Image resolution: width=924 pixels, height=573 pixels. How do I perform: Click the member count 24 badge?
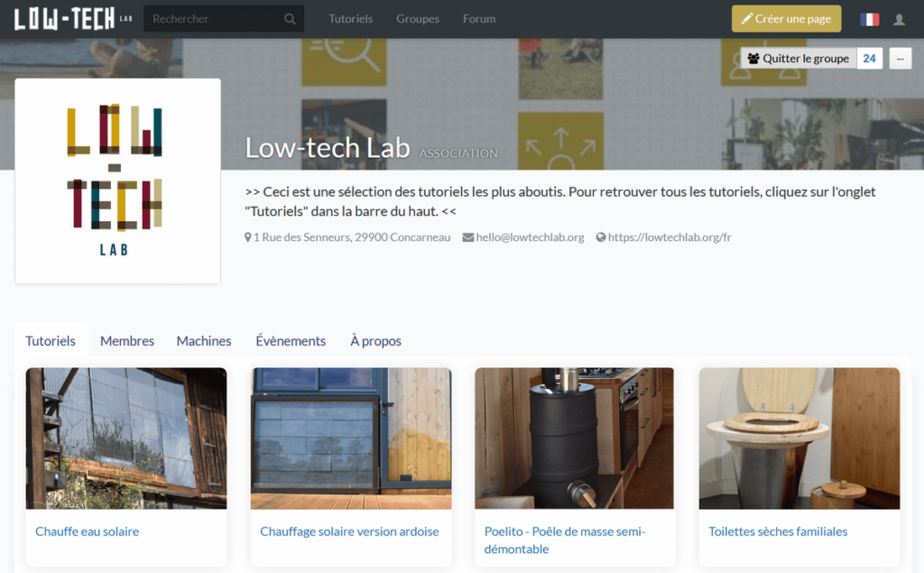click(869, 59)
